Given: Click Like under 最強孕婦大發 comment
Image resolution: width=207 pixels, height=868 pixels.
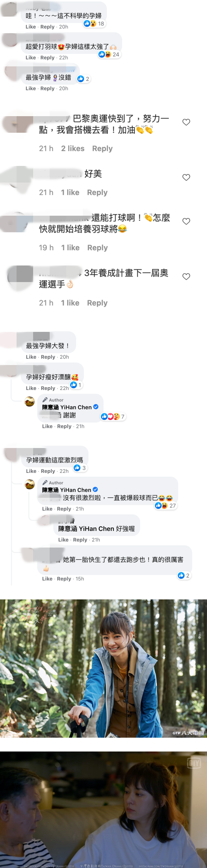Looking at the screenshot, I should coord(31,357).
